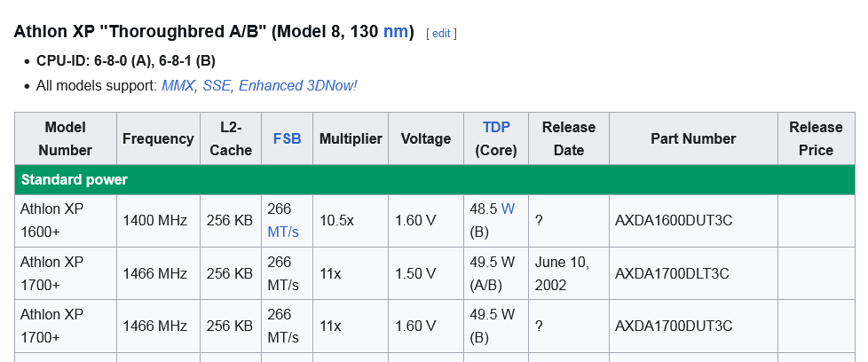Click the "nm" link in the heading
Viewport: 868px width, 362px height.
[394, 32]
